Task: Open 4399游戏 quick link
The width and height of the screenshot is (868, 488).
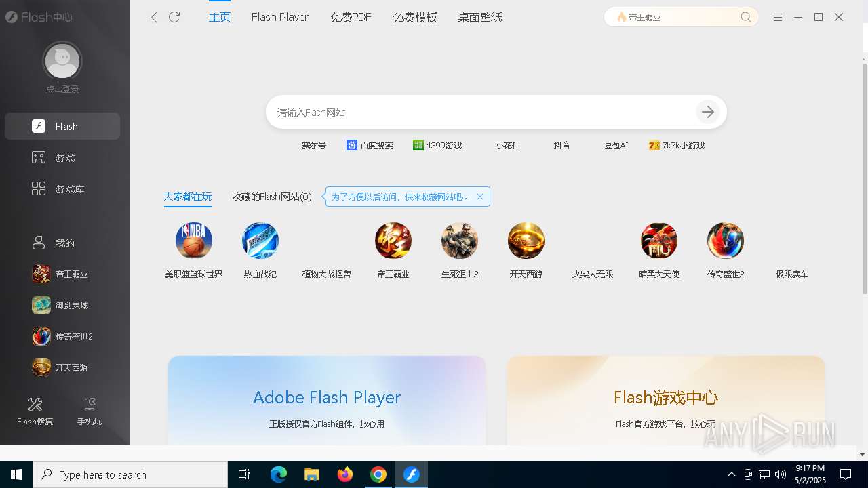Action: (x=437, y=145)
